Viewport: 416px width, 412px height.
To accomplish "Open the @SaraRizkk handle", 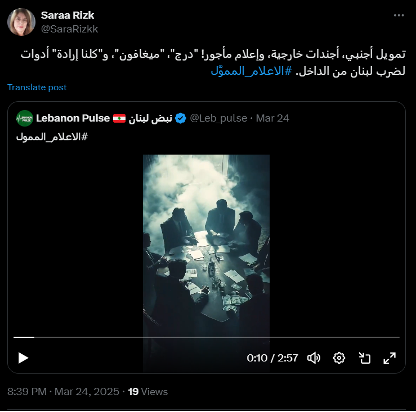I will tap(69, 29).
